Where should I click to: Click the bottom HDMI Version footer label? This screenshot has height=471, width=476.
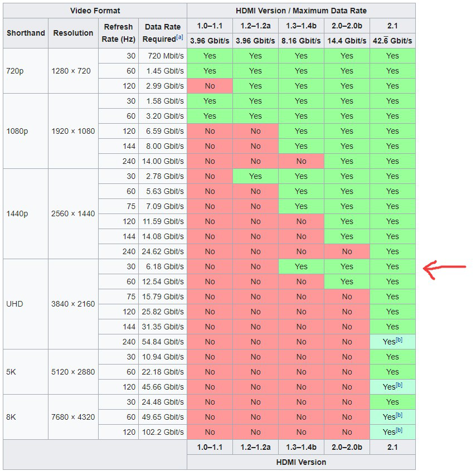301,462
